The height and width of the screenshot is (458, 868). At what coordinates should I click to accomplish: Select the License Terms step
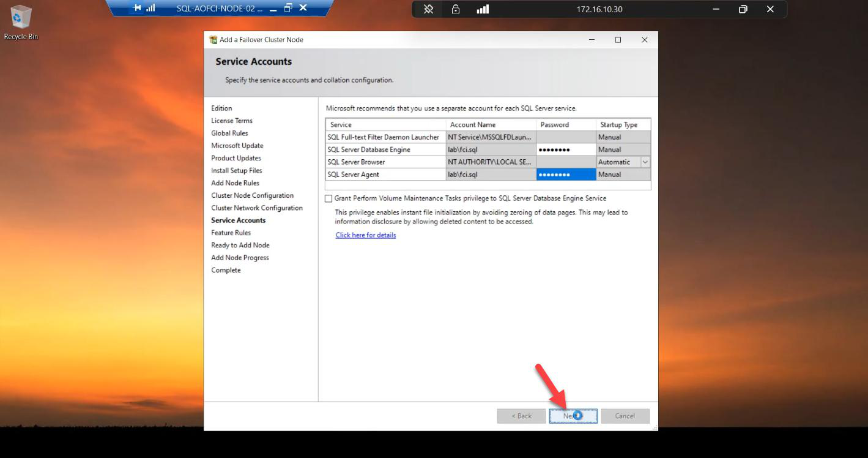pyautogui.click(x=232, y=121)
